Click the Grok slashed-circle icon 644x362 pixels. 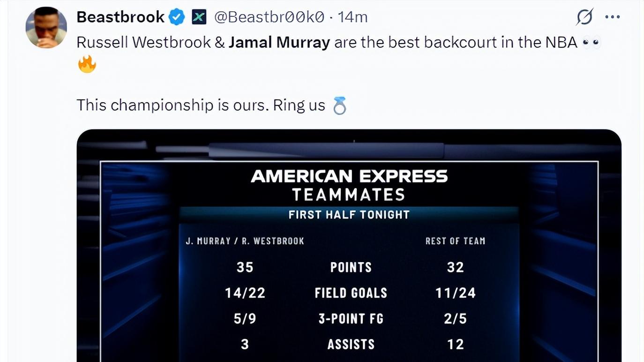coord(584,17)
